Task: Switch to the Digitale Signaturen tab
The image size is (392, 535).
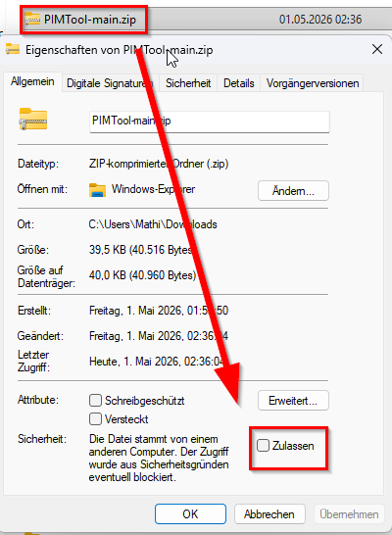Action: coord(110,83)
